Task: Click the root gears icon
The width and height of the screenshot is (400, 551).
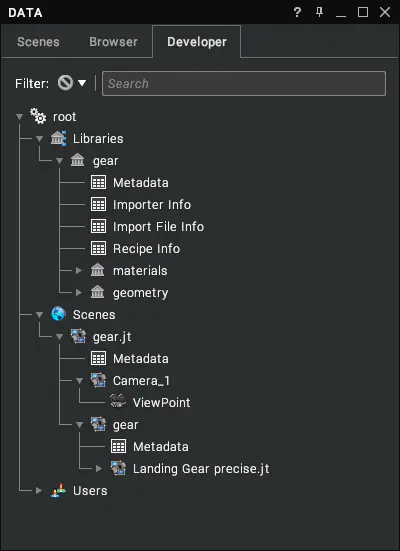Action: pyautogui.click(x=38, y=116)
